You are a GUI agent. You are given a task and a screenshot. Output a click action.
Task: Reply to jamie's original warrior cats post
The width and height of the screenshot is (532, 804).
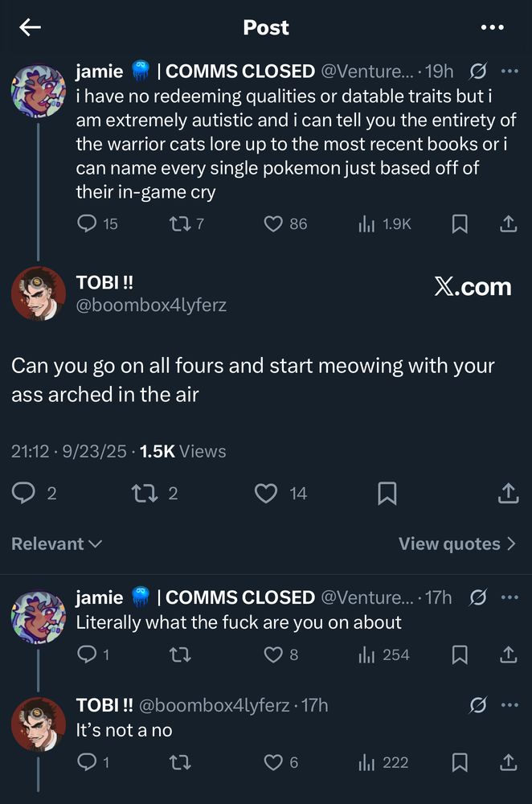87,224
